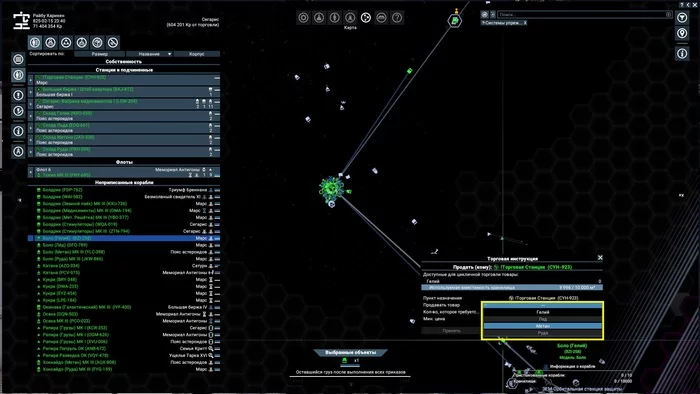
Task: Open the map legend pin icon
Action: coord(682,33)
